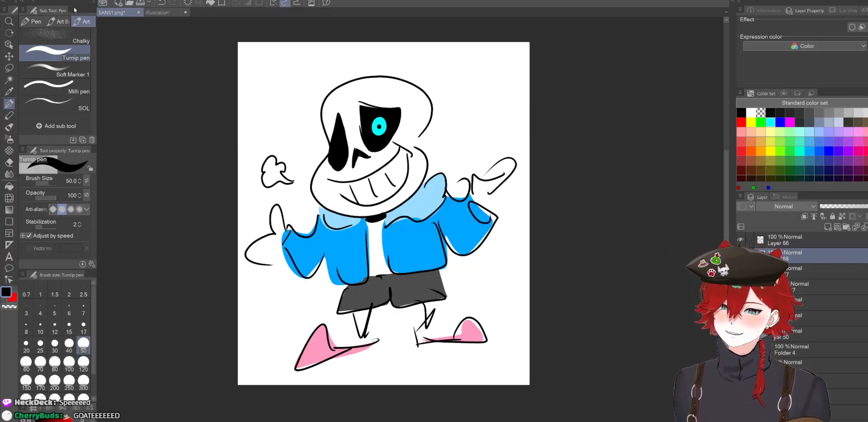Open the tool property wrench settings
The image size is (868, 422).
[x=92, y=264]
